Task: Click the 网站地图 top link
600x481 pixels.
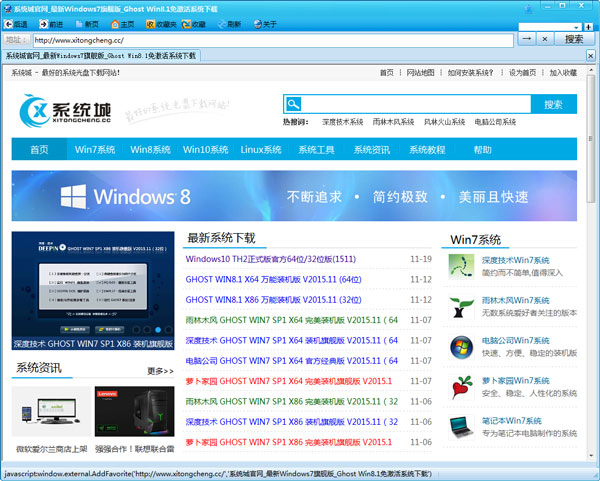Action: pyautogui.click(x=420, y=73)
